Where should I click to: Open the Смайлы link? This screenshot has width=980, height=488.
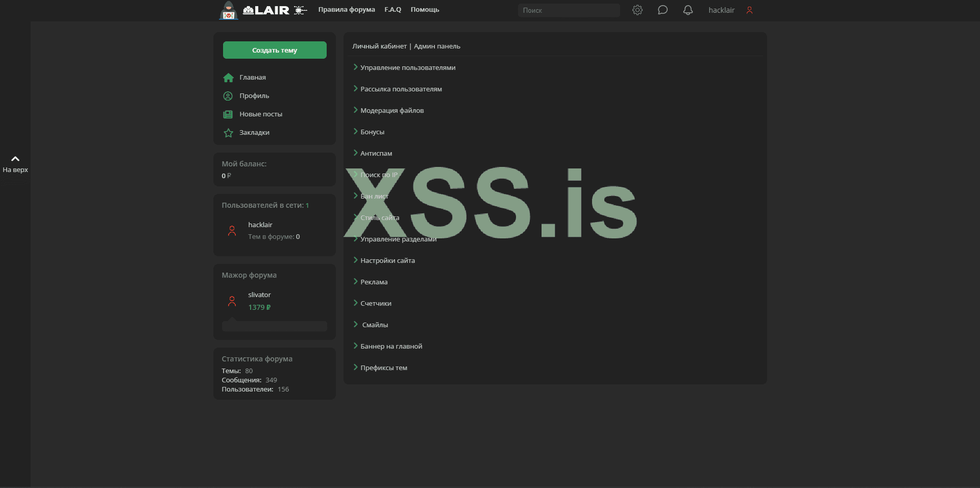375,325
